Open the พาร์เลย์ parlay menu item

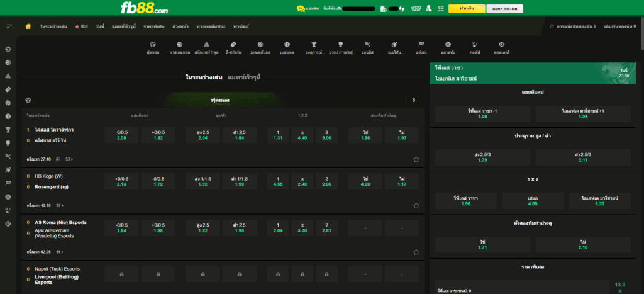pyautogui.click(x=241, y=26)
